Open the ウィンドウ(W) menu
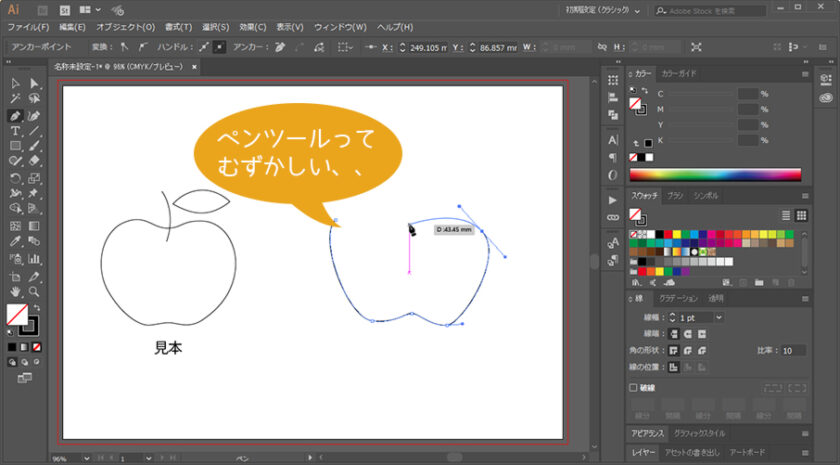The height and width of the screenshot is (465, 840). coord(340,27)
